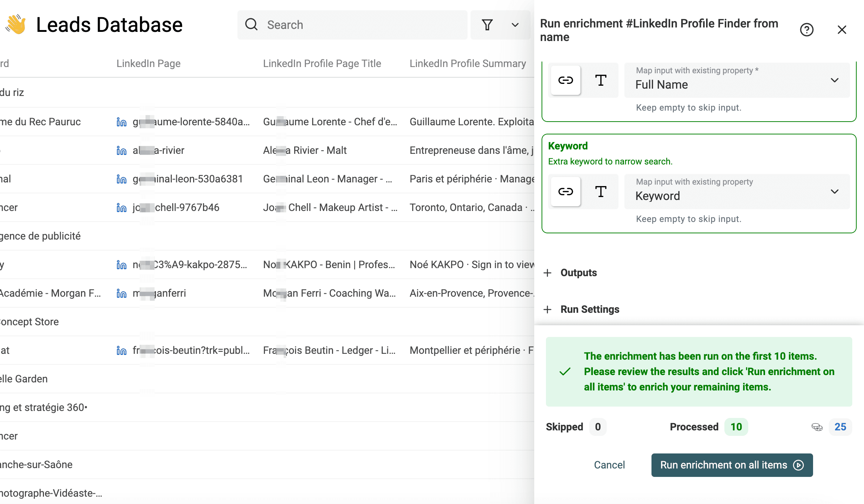Click the 'Paris et périphérie' summary cell

tap(472, 179)
